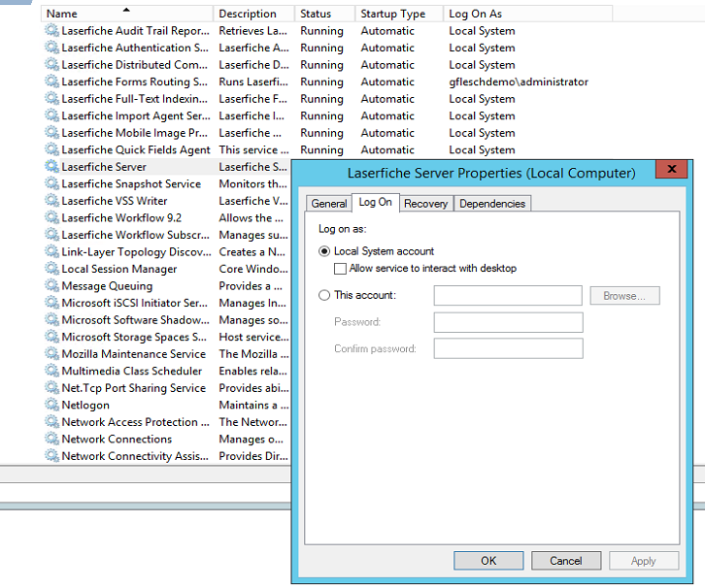Screen dimensions: 705x588
Task: Click gear icon for Link-Layer Topology Discovery
Action: click(x=51, y=252)
